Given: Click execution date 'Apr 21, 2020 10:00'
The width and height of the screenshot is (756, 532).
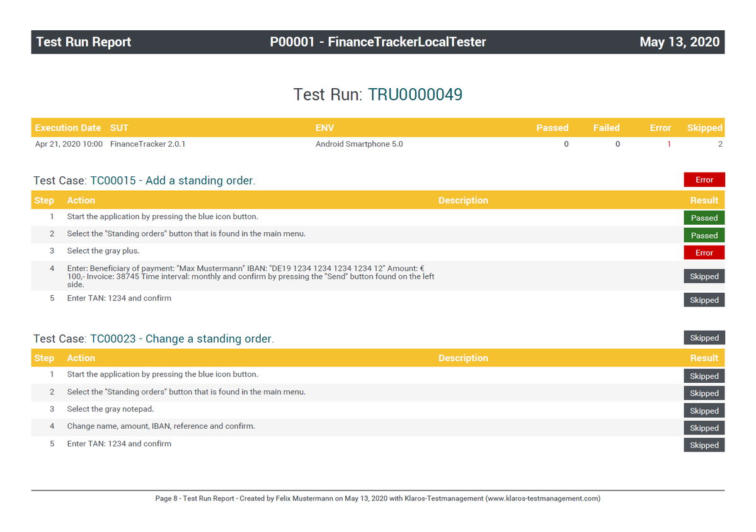Looking at the screenshot, I should point(69,144).
